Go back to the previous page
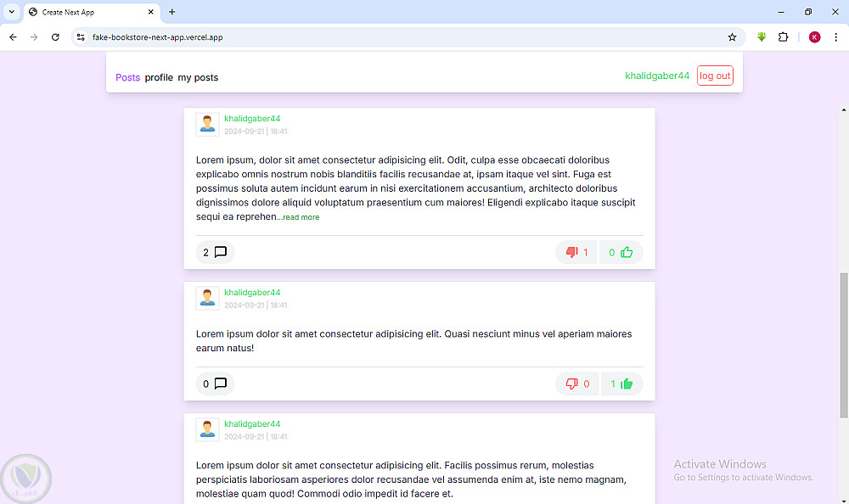This screenshot has width=849, height=504. click(13, 37)
